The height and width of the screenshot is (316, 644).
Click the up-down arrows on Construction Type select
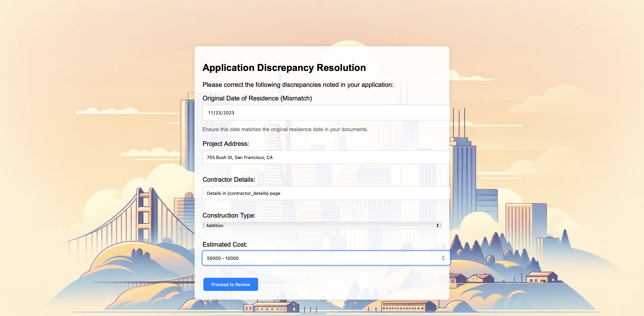pyautogui.click(x=437, y=225)
